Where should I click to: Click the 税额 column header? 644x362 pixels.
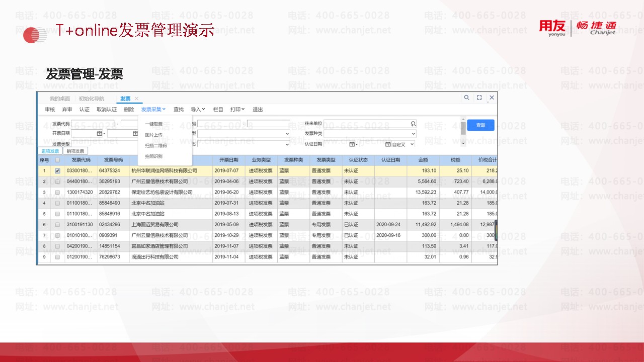(x=455, y=160)
